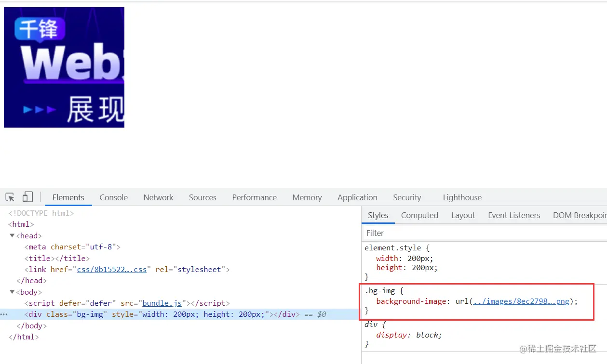Focus the styles Filter input field
Viewport: 607px width, 364px height.
pos(484,233)
